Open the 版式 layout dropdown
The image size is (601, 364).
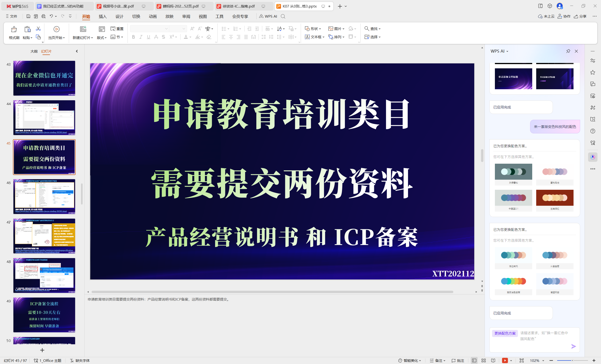101,37
